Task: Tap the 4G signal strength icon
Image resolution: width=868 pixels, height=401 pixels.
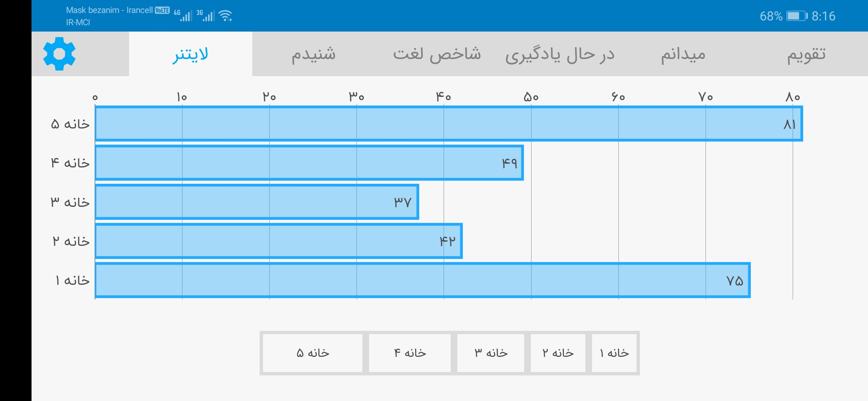Action: (x=183, y=16)
